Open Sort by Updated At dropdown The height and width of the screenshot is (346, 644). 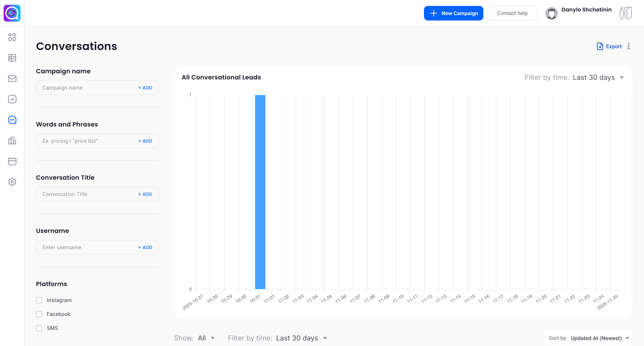point(596,338)
